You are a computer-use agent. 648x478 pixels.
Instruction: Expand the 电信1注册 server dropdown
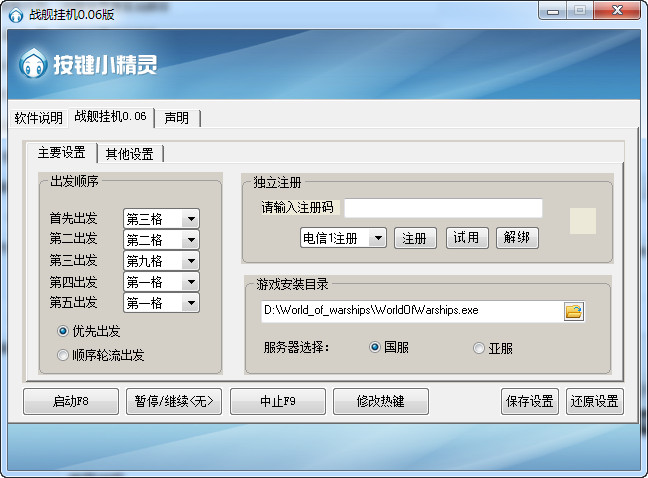pyautogui.click(x=343, y=238)
